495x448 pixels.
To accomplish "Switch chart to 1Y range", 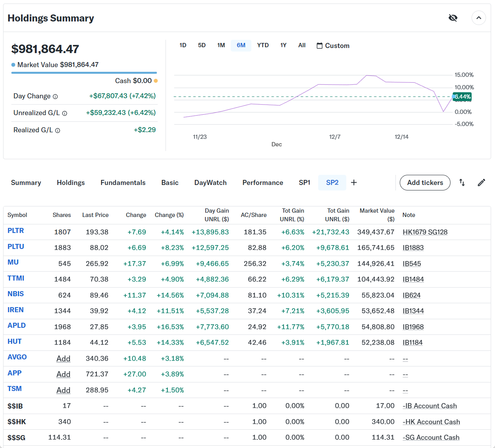I will pyautogui.click(x=283, y=45).
